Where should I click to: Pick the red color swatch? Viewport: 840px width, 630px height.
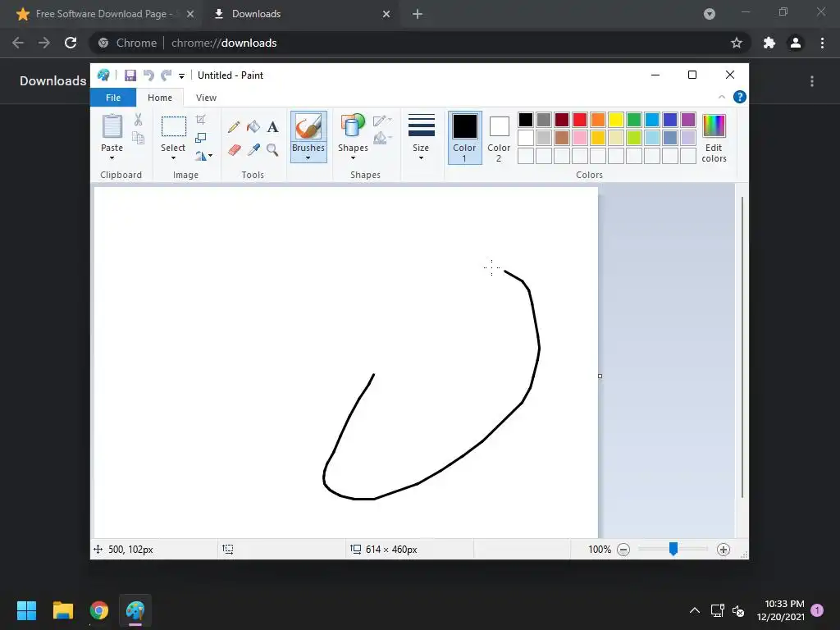click(580, 120)
